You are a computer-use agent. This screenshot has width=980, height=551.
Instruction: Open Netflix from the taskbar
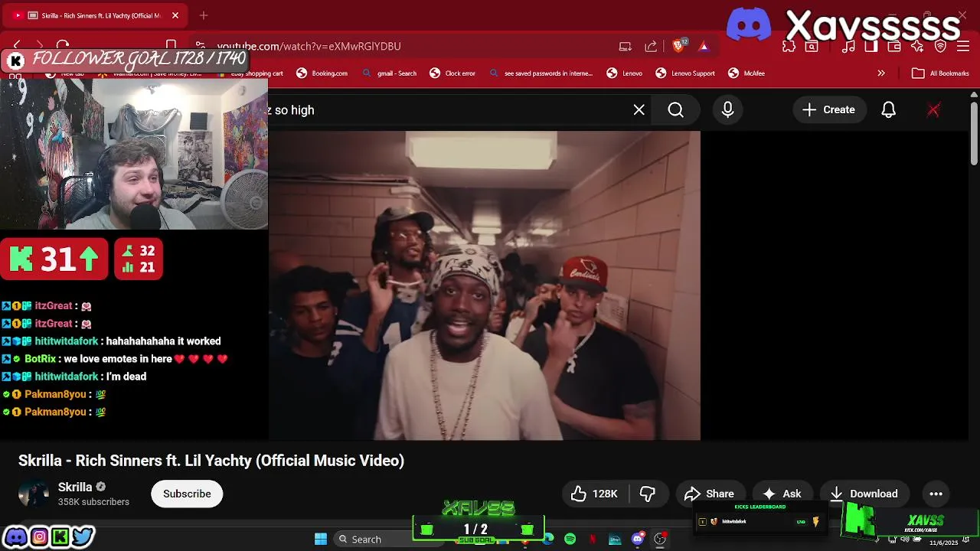pos(593,540)
